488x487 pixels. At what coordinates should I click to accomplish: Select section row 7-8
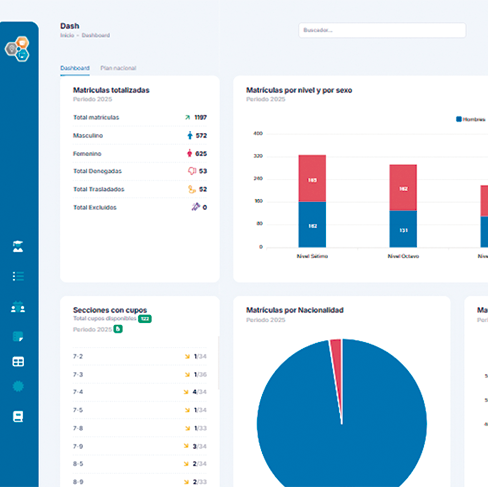pyautogui.click(x=140, y=428)
